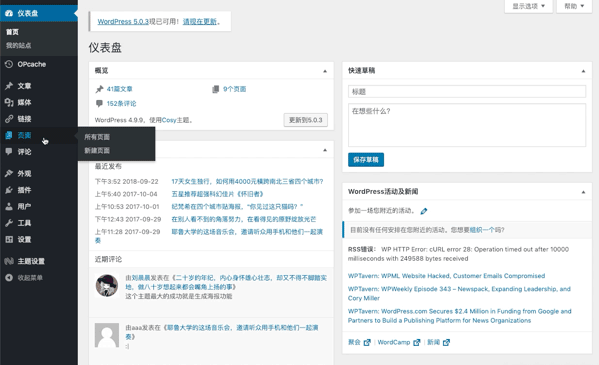Screen dimensions: 599x365
Task: Click the 链接 chain icon in sidebar
Action: (9, 119)
